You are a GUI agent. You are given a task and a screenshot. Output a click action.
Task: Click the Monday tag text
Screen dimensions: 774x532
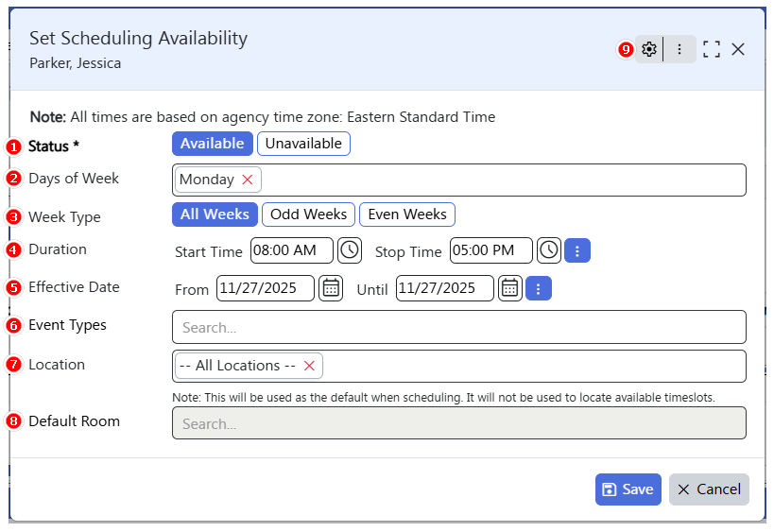207,180
